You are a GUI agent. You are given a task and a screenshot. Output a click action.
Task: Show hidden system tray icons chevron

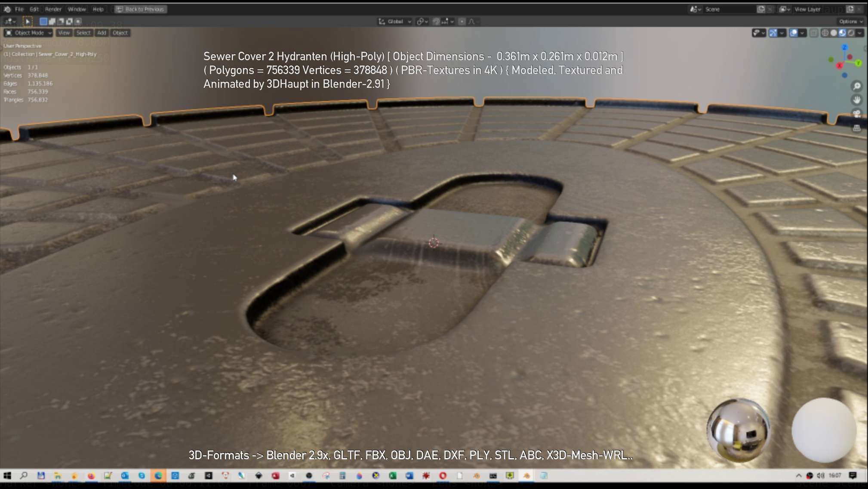point(799,476)
